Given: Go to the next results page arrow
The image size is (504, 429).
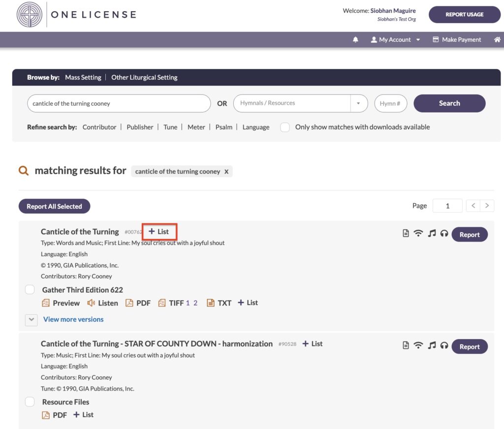Looking at the screenshot, I should (487, 206).
